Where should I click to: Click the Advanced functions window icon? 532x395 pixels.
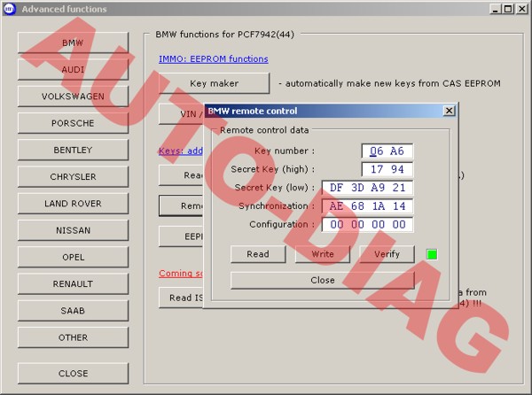tap(10, 9)
